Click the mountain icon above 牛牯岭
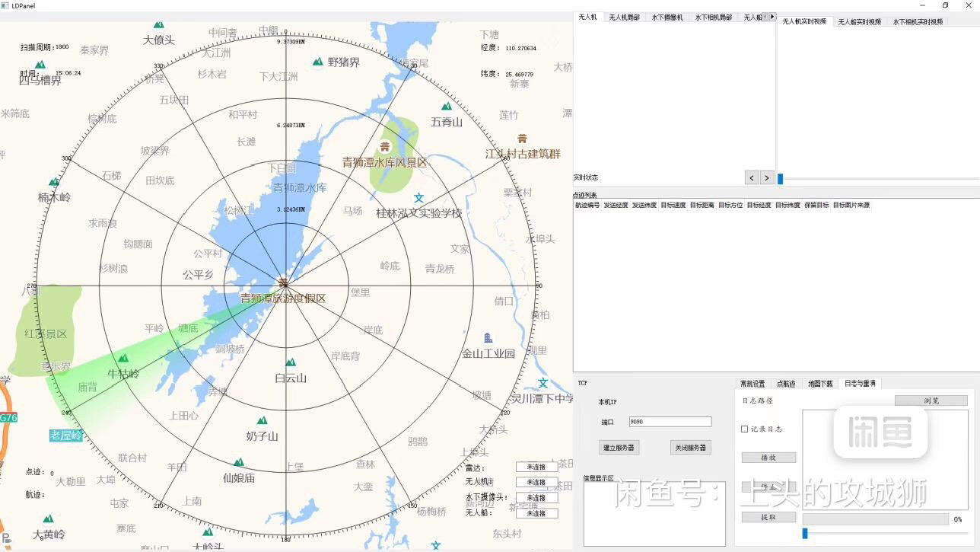980x552 pixels. click(x=123, y=358)
